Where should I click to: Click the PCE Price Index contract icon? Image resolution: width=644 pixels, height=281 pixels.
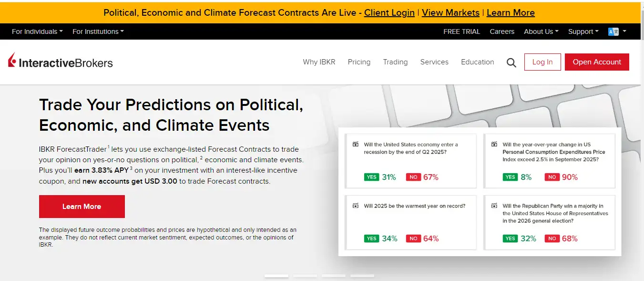[494, 145]
